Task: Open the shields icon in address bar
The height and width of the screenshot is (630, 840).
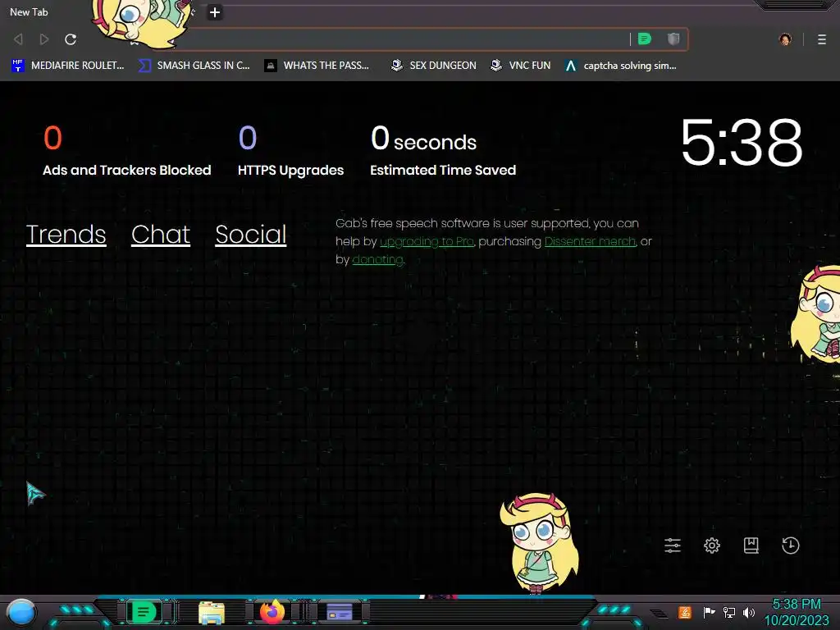Action: pyautogui.click(x=673, y=39)
